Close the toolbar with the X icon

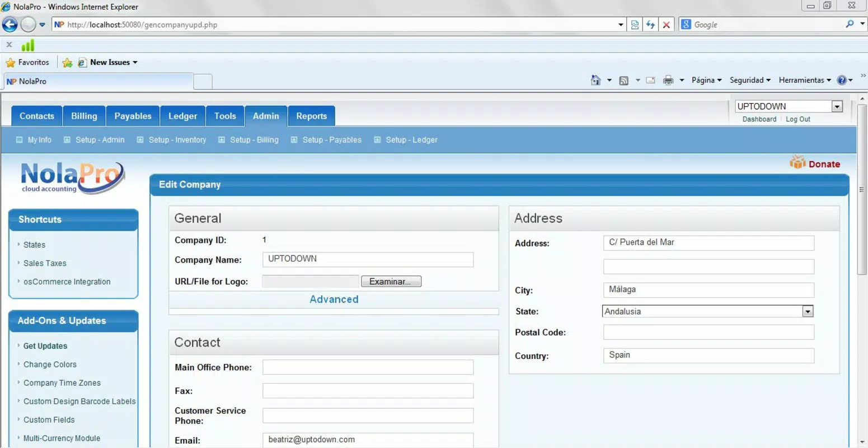[x=9, y=44]
